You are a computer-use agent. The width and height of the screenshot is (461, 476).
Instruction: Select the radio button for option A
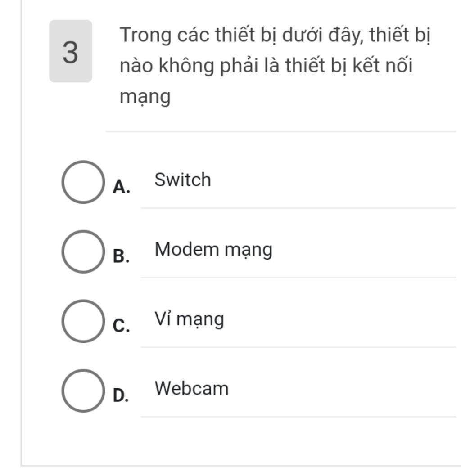[83, 182]
